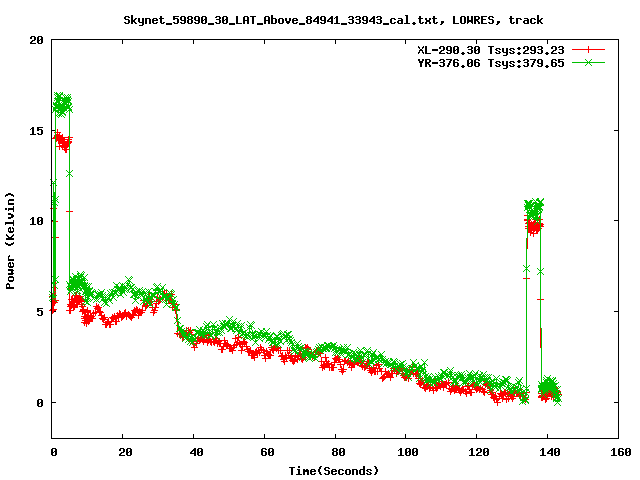This screenshot has width=640, height=480.
Task: Click y-axis tick label 20
Action: [x=36, y=40]
